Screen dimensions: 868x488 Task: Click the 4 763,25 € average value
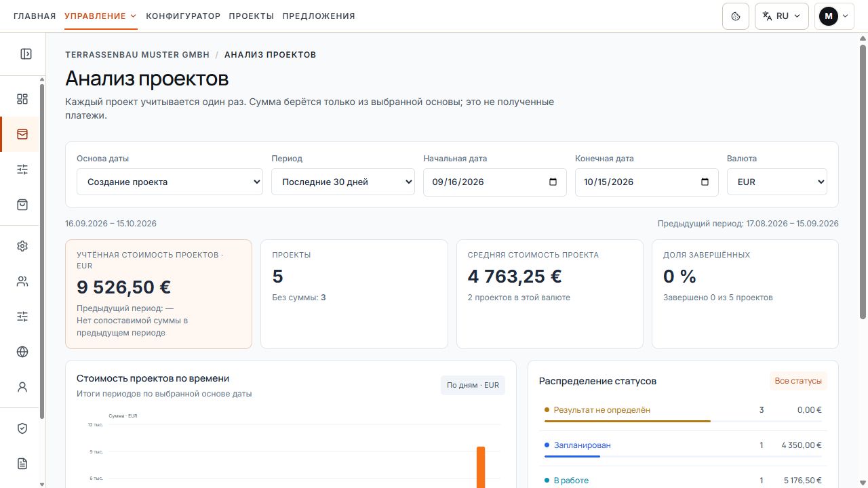[x=515, y=277]
